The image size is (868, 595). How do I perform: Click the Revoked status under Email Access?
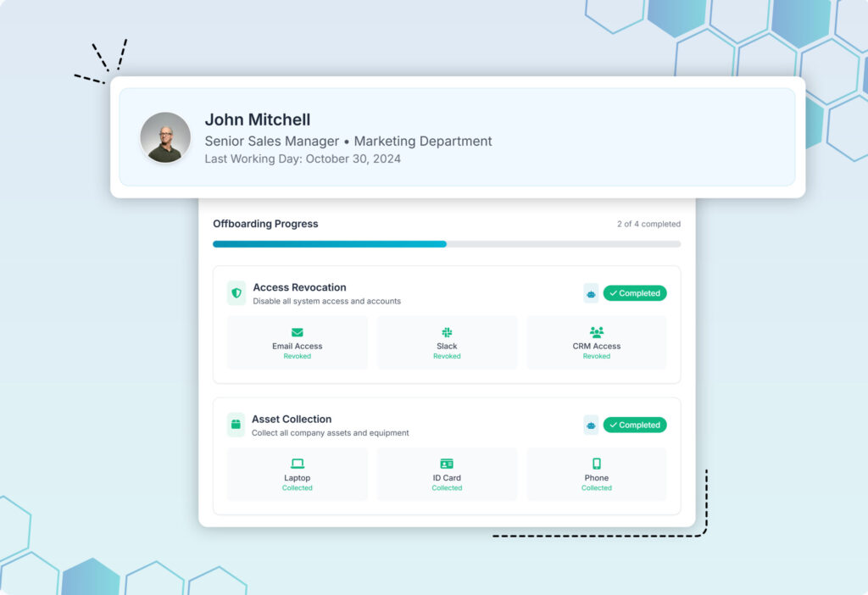pyautogui.click(x=298, y=357)
